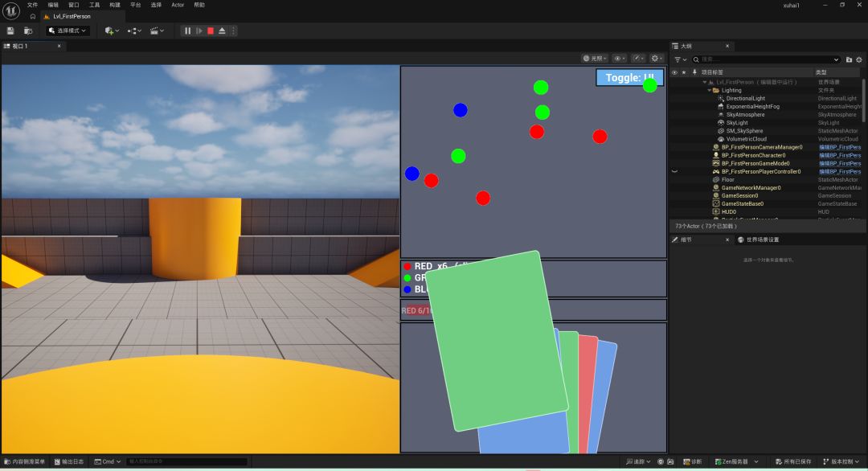
Task: Open the outliner filter dropdown
Action: click(681, 59)
